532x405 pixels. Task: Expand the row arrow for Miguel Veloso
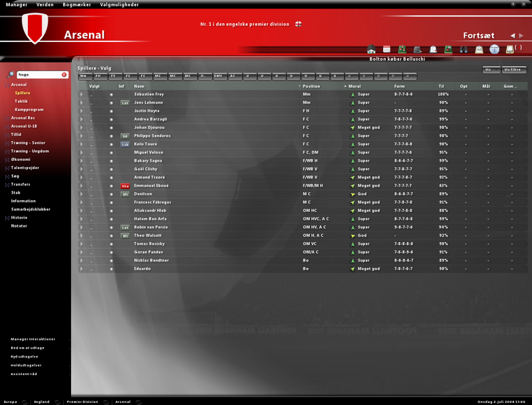point(81,152)
